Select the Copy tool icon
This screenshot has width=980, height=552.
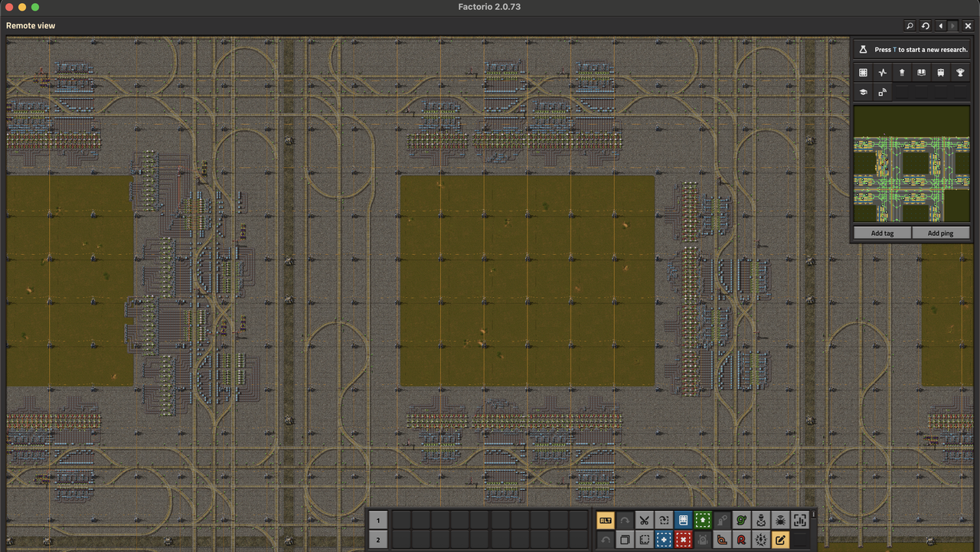(x=625, y=540)
